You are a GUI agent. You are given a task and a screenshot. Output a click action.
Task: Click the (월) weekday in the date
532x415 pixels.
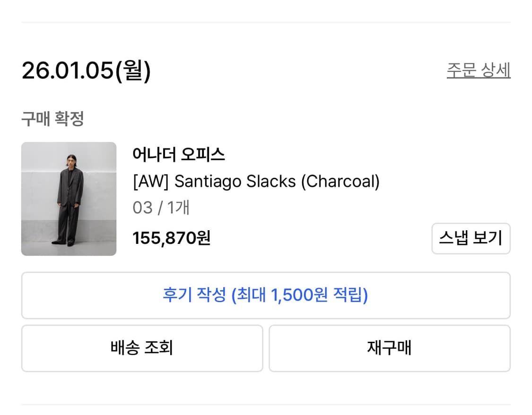tap(133, 71)
